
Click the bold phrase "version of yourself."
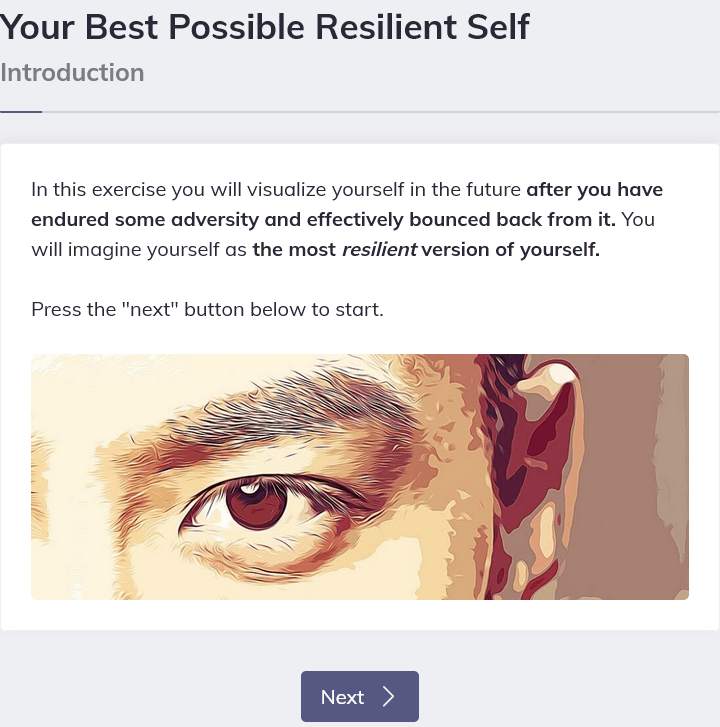click(510, 249)
